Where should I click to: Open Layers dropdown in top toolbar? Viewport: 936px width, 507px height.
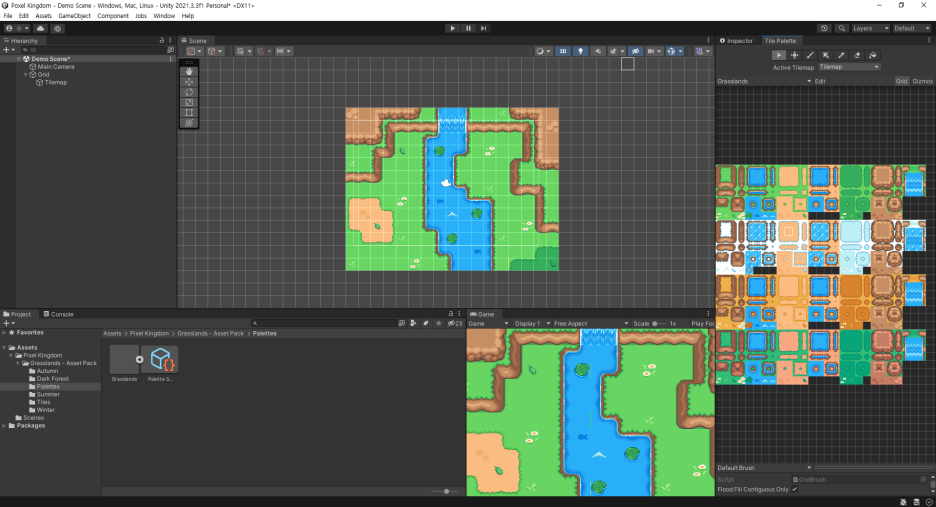pos(870,28)
